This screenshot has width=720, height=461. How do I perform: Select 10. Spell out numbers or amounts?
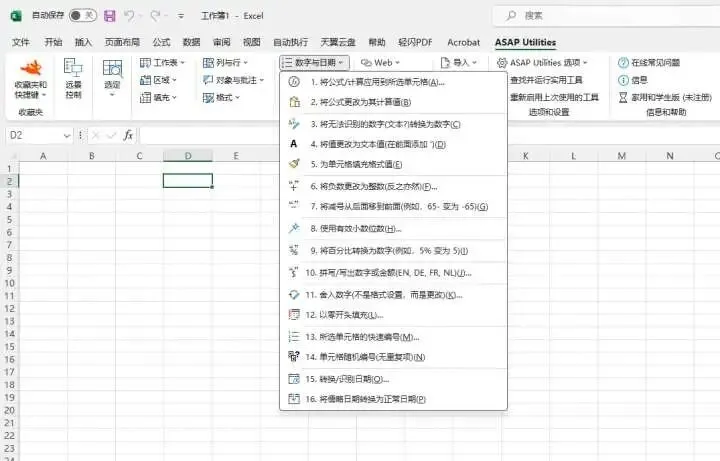click(x=393, y=273)
